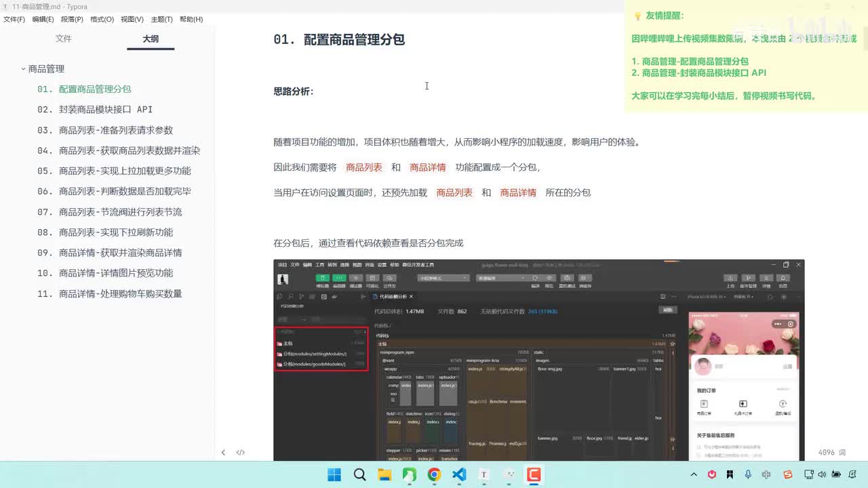Open the 格式(O) menu
This screenshot has height=488, width=868.
pyautogui.click(x=102, y=19)
